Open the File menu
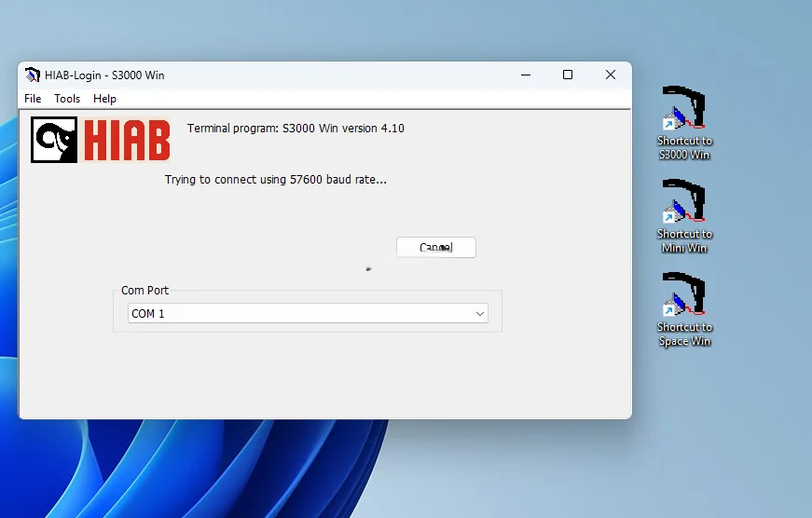The image size is (812, 518). [33, 99]
